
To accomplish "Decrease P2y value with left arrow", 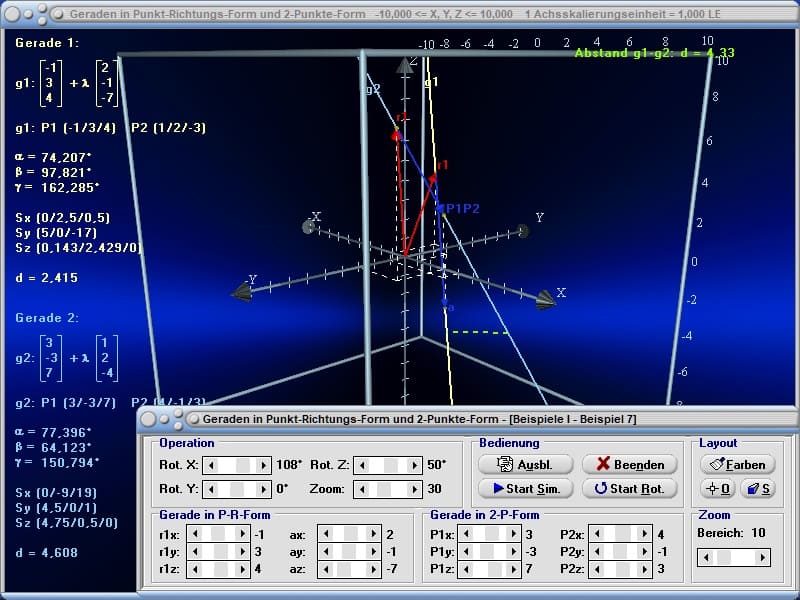I will (597, 552).
